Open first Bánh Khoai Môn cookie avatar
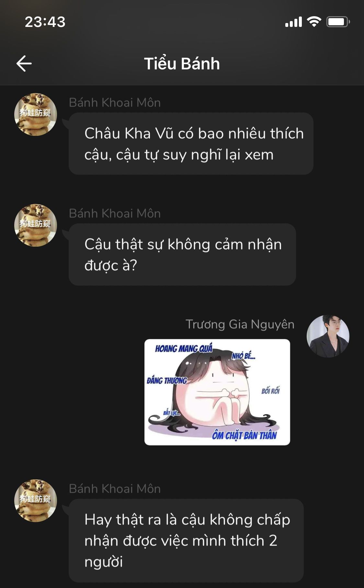 (x=36, y=114)
